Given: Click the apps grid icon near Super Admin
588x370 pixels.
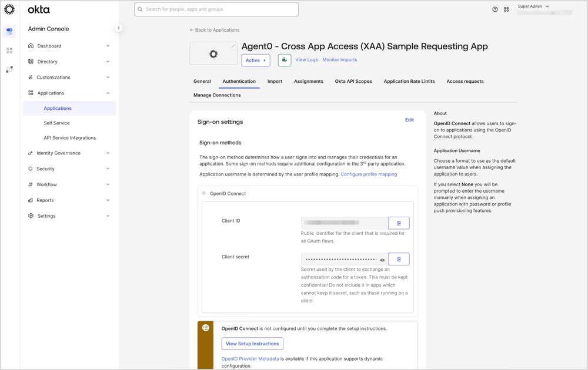Looking at the screenshot, I should point(506,9).
